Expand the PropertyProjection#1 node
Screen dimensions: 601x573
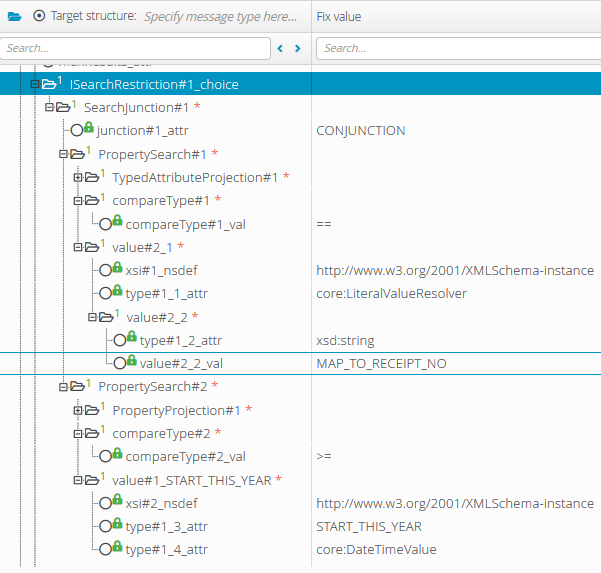pyautogui.click(x=78, y=410)
